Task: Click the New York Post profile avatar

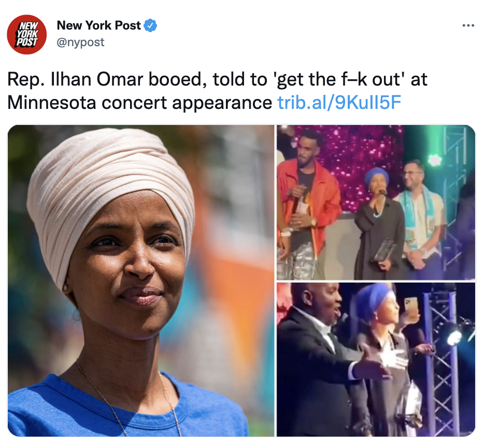Action: (27, 34)
